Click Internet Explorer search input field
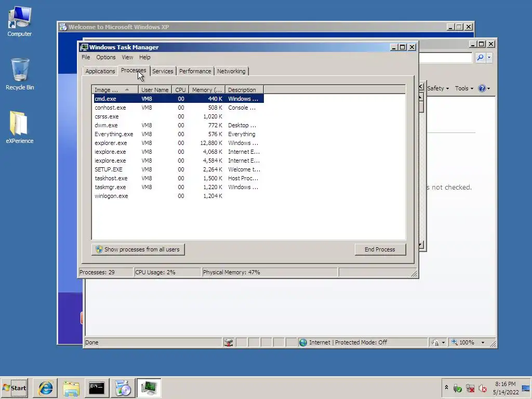The image size is (532, 399). 445,57
